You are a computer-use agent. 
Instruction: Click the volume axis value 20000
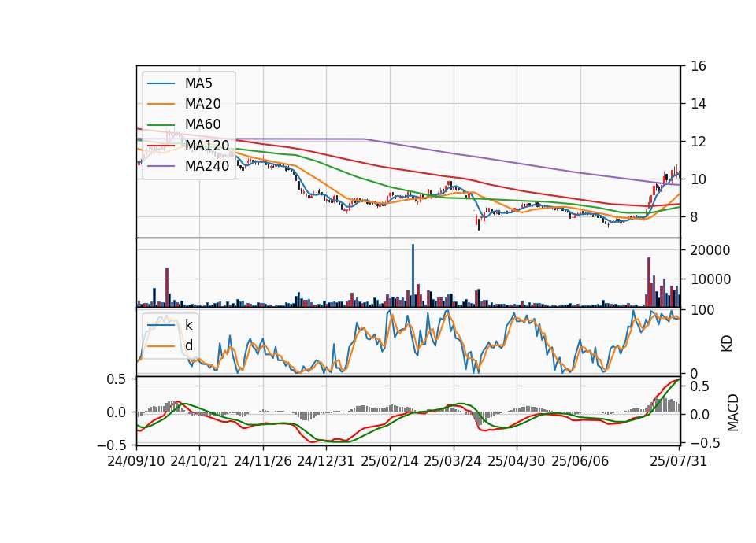point(710,250)
